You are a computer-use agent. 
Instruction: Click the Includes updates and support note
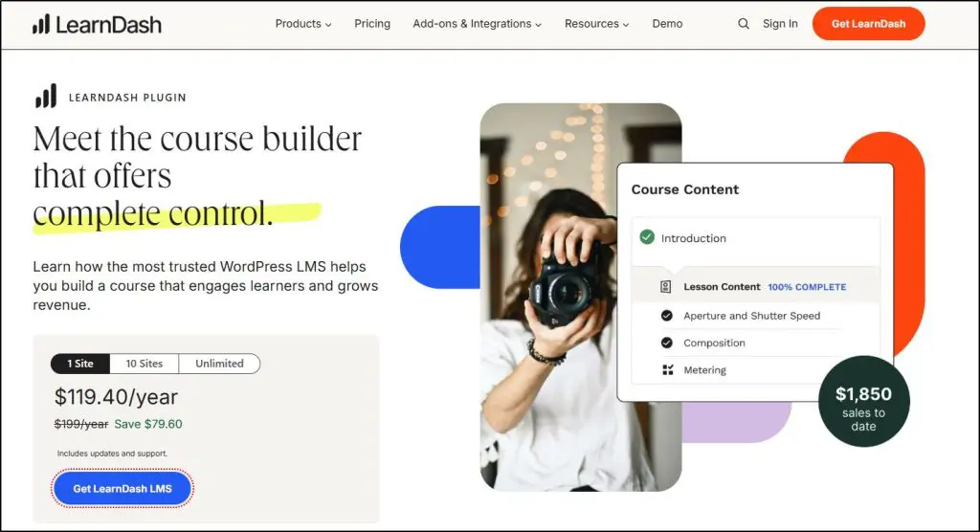(x=113, y=454)
